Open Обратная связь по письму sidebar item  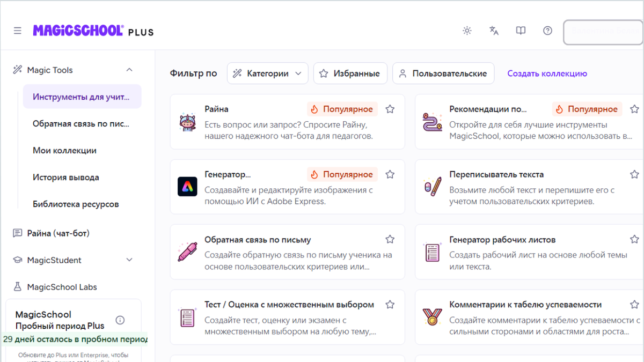(82, 123)
